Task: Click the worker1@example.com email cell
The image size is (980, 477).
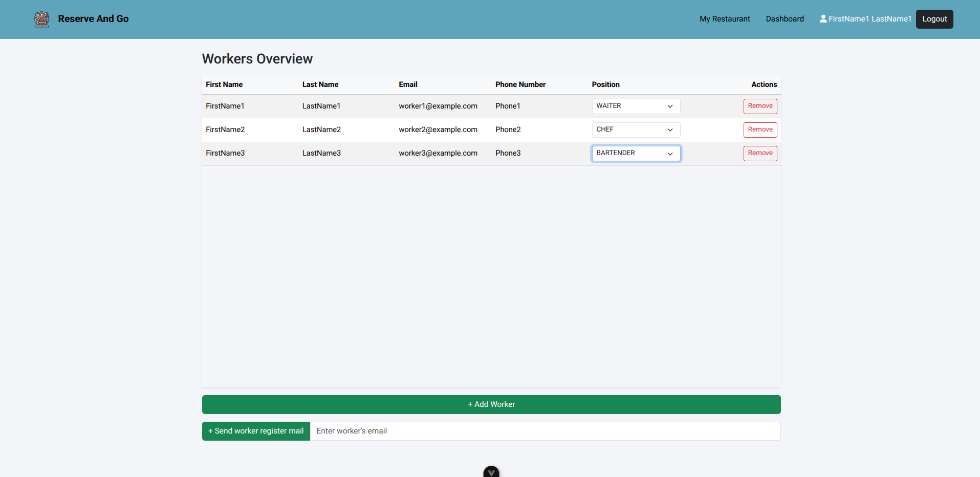Action: point(438,106)
